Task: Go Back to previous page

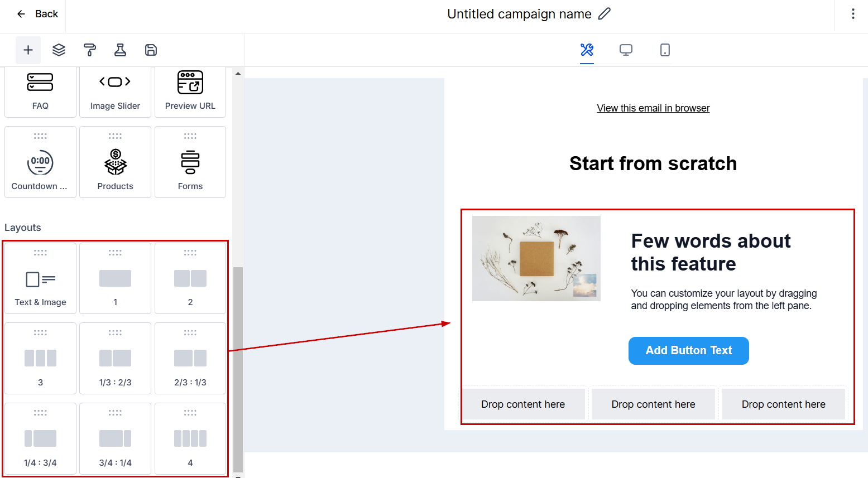Action: [37, 14]
